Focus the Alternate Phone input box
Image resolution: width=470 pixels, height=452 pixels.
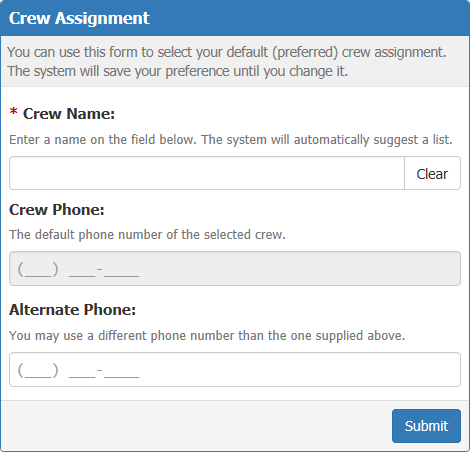coord(235,369)
